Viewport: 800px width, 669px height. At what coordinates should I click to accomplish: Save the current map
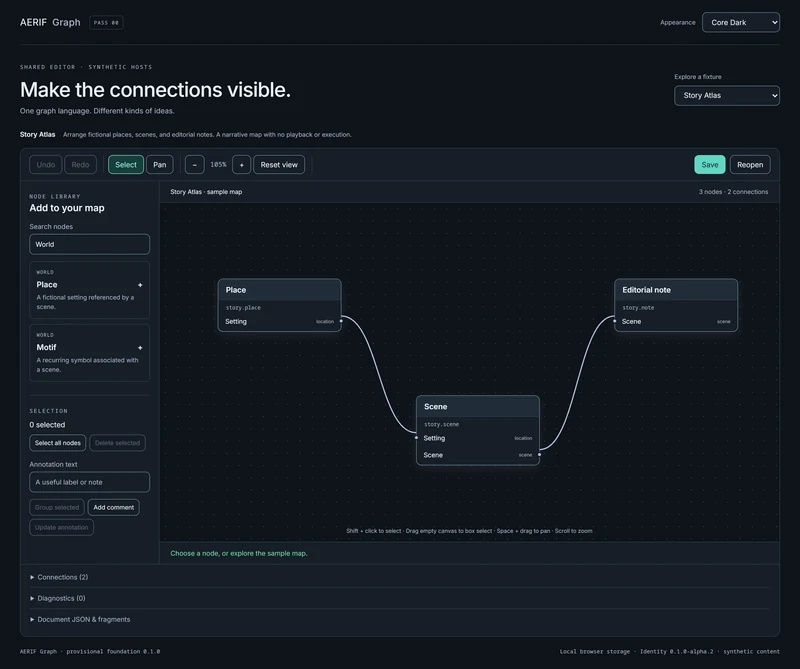710,165
